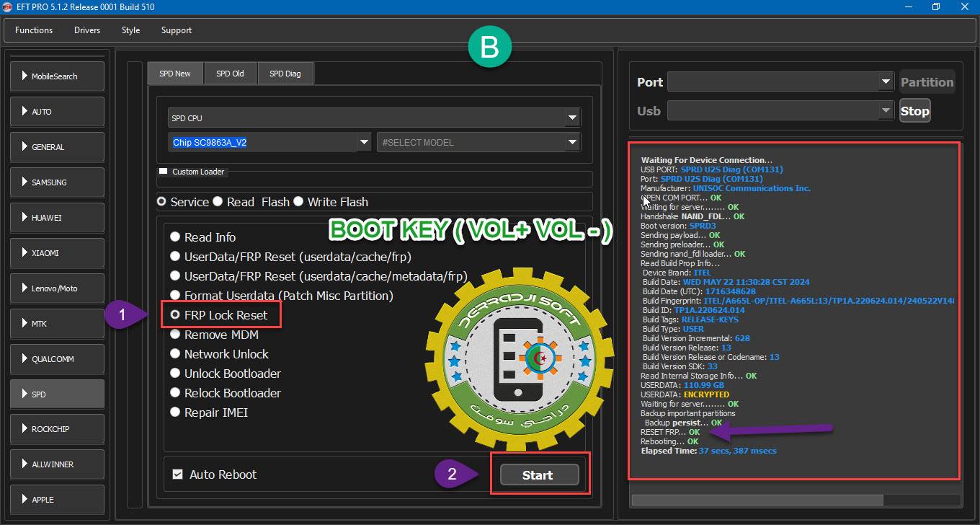
Task: Click the 'USERDATA: ENCRYPTED' log line
Action: pos(685,394)
